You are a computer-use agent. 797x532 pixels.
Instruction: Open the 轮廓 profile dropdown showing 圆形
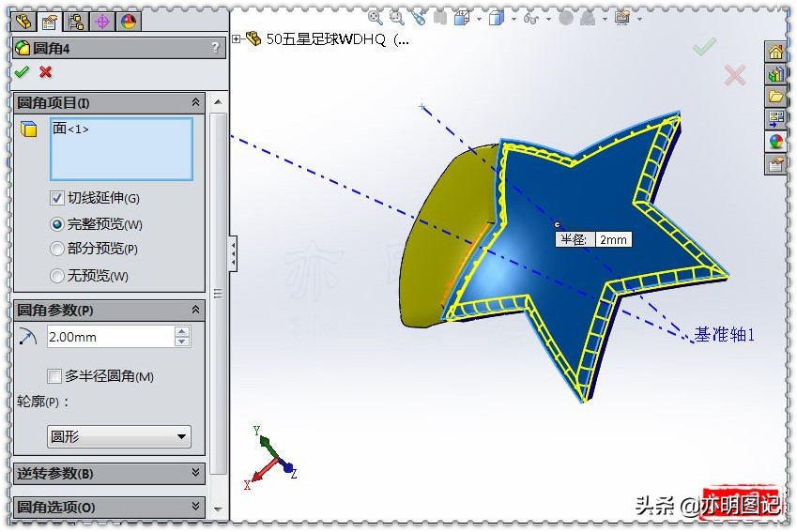119,436
